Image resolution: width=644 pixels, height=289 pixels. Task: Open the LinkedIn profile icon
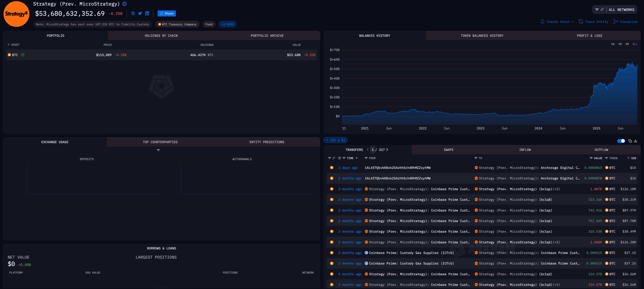(x=147, y=13)
